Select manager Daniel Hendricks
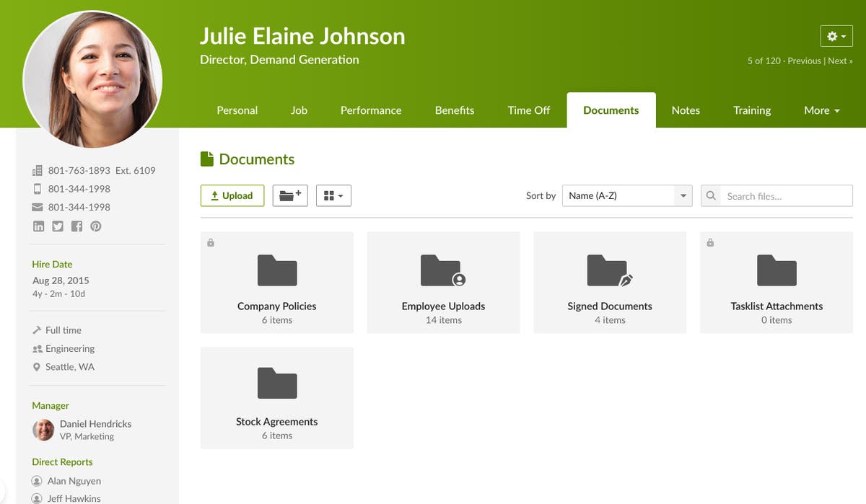 click(95, 424)
